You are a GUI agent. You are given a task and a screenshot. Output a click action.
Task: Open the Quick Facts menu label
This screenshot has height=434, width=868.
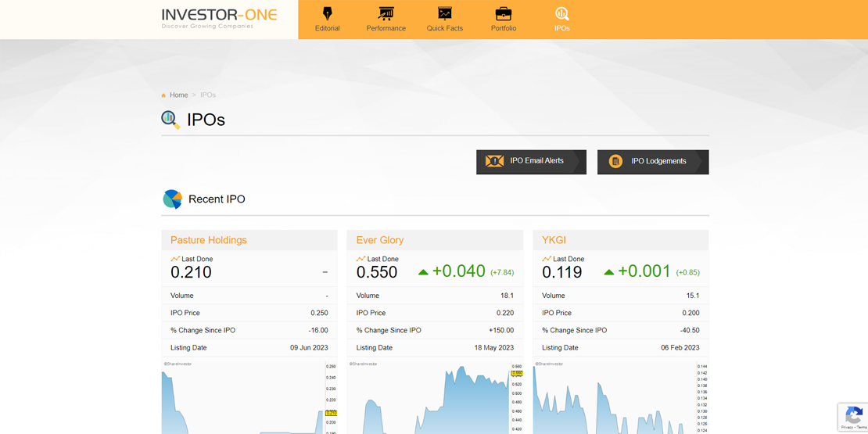444,28
